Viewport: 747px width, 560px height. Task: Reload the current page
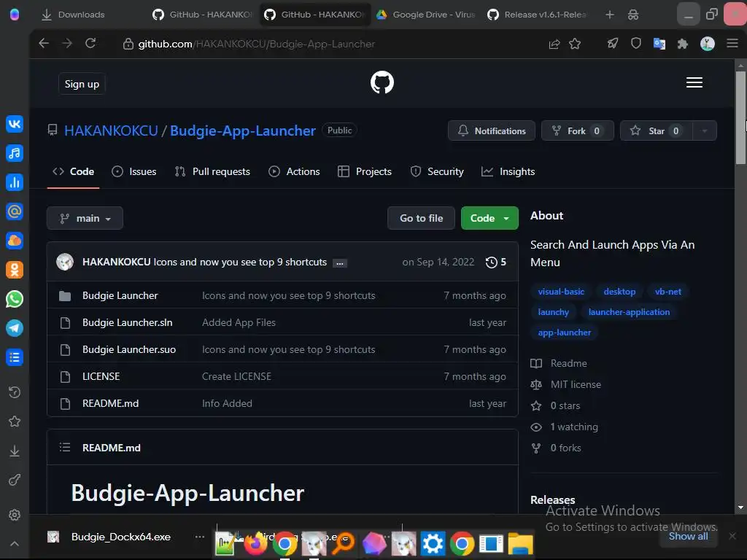click(x=90, y=43)
